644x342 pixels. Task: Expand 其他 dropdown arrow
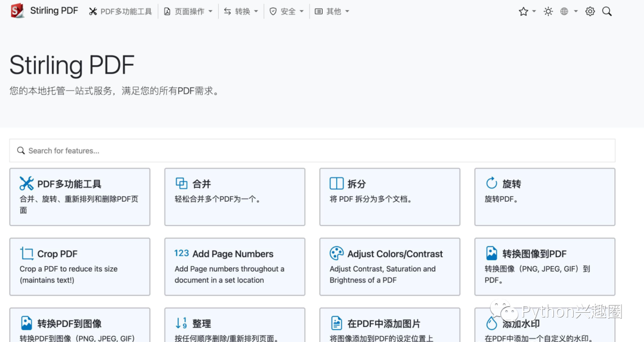348,11
